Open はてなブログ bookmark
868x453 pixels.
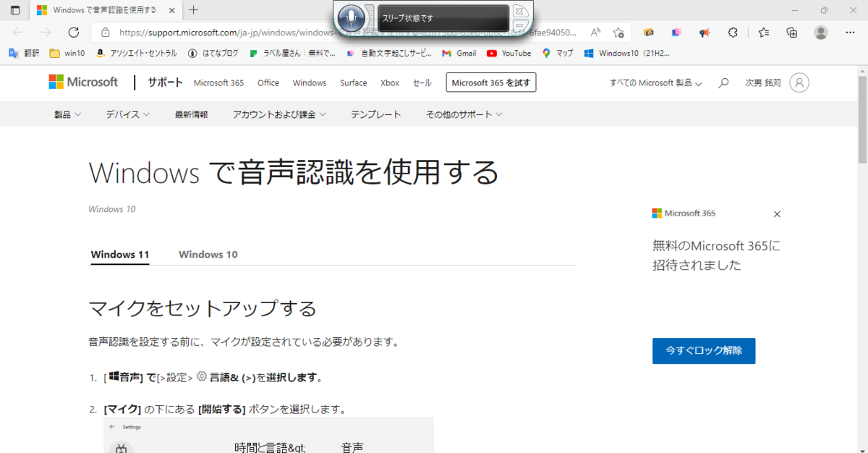[213, 53]
